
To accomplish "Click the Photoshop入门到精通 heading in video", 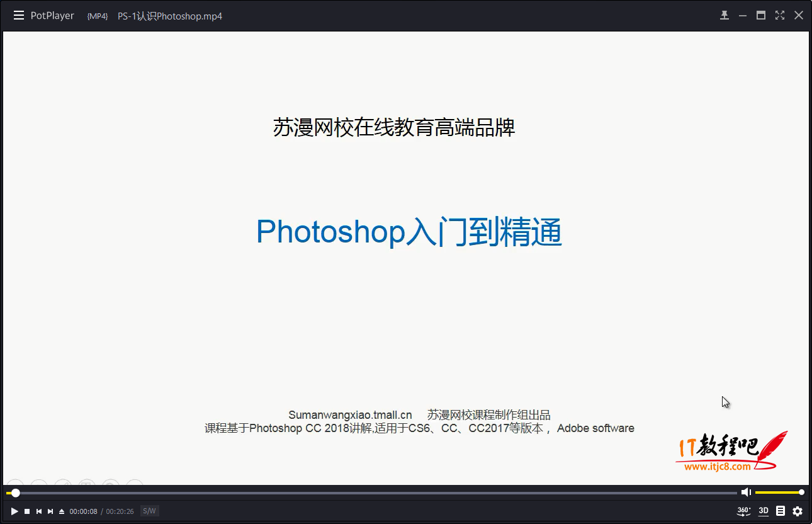I will click(x=409, y=232).
